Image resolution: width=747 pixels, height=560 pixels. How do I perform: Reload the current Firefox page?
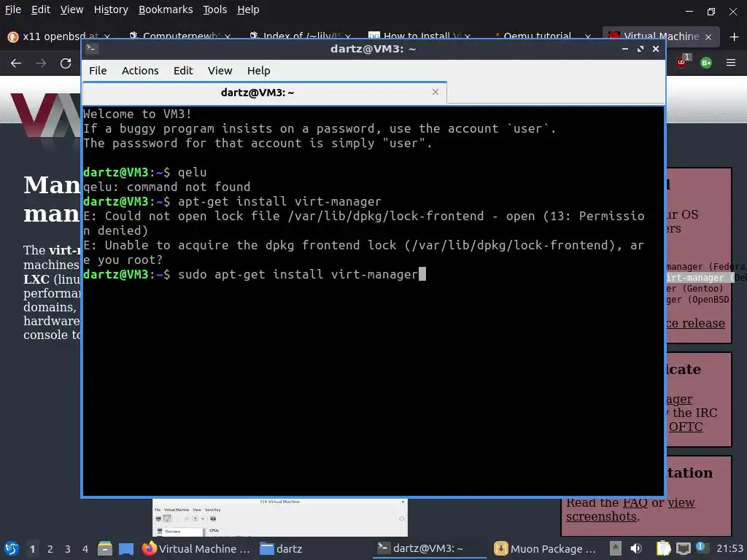(66, 63)
